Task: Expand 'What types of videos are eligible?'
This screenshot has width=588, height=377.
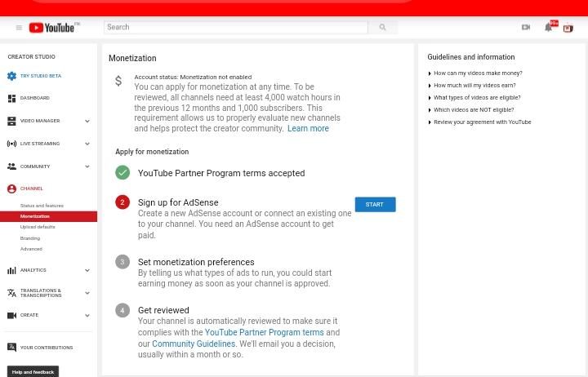Action: [474, 97]
